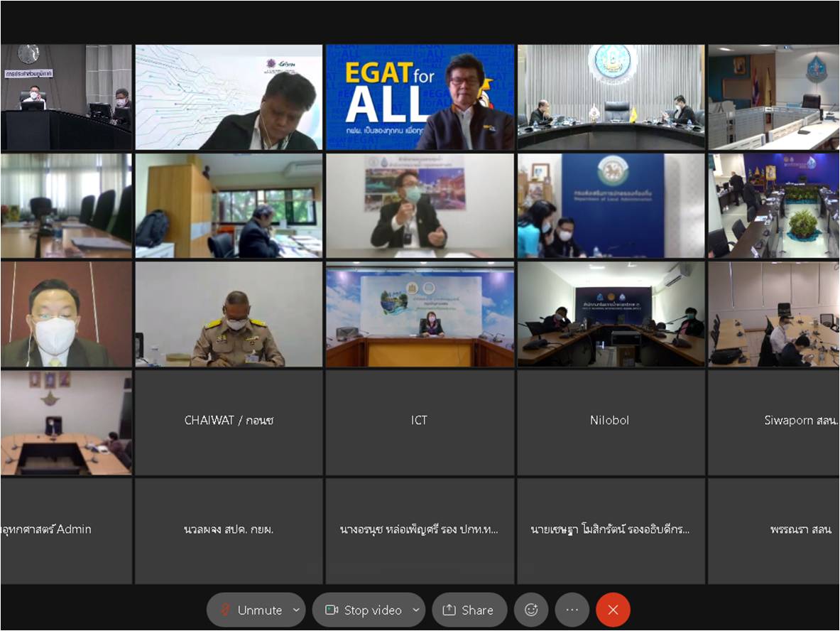
Task: Select the พรรณรา สลน participant tile
Action: [x=774, y=530]
